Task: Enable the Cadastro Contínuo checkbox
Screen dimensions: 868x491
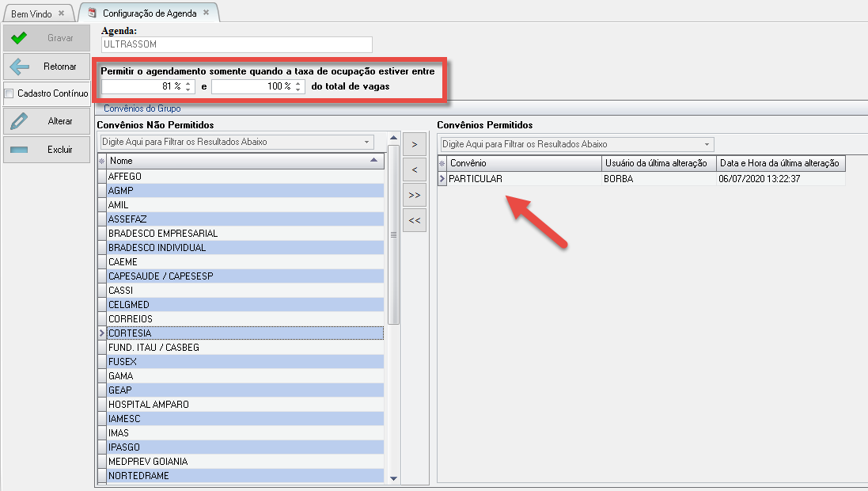Action: pos(9,93)
